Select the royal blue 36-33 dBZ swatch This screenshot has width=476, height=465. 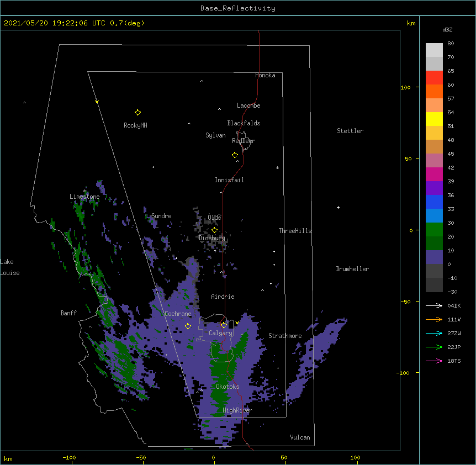click(x=434, y=202)
